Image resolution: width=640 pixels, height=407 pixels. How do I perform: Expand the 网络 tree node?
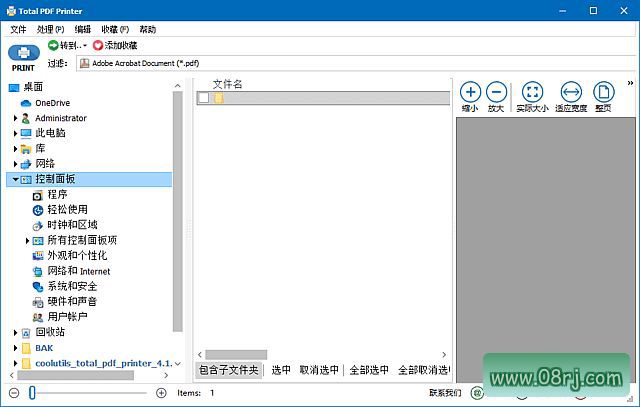[15, 164]
